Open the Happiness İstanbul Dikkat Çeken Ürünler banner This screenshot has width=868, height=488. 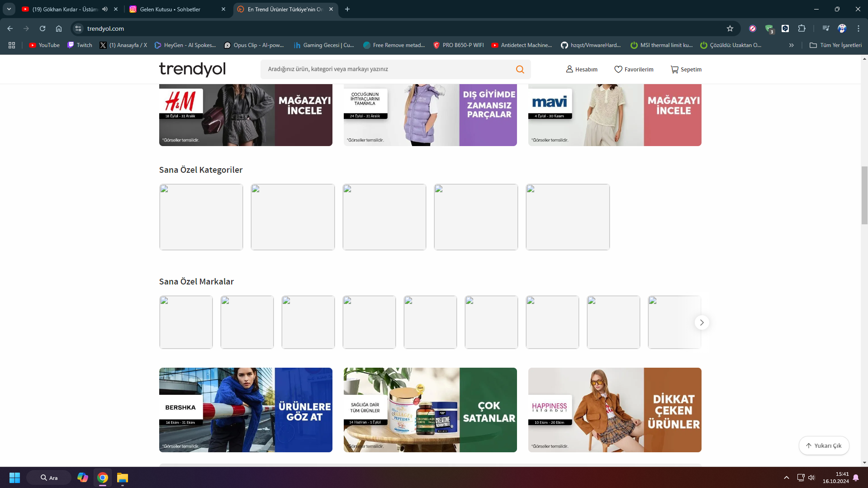tap(615, 410)
